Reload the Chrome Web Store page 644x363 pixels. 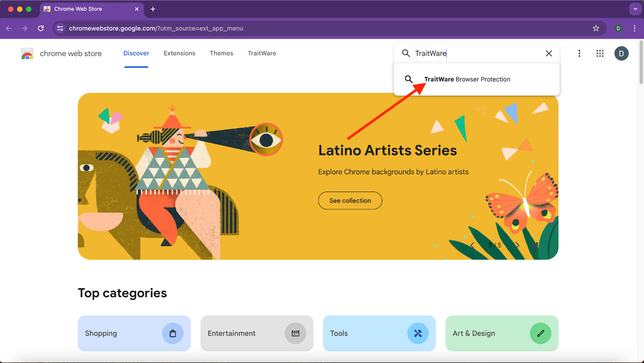(x=41, y=28)
